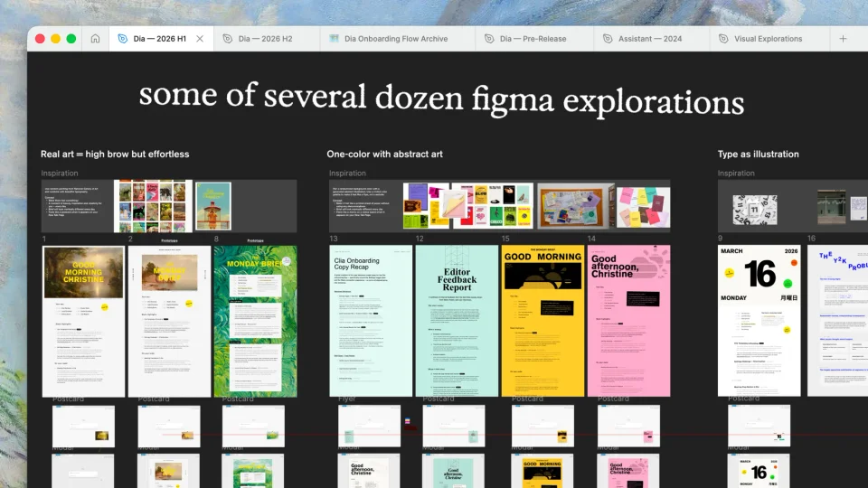Click the Figma icon on Visual Explorations tab
The width and height of the screenshot is (868, 488).
coord(723,39)
